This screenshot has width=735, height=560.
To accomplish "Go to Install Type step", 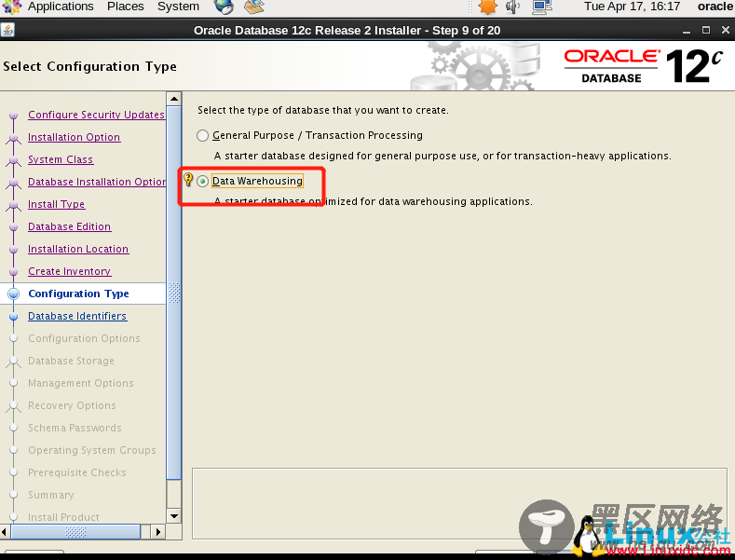I will [x=56, y=204].
